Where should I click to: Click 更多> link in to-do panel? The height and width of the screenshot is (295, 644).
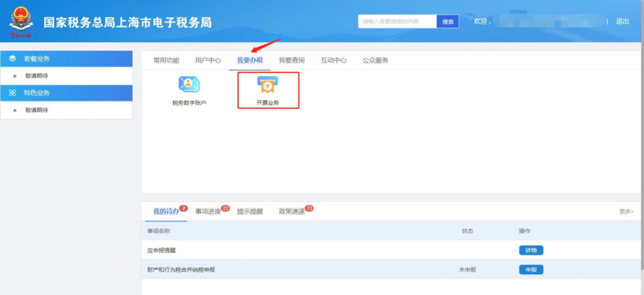[626, 212]
